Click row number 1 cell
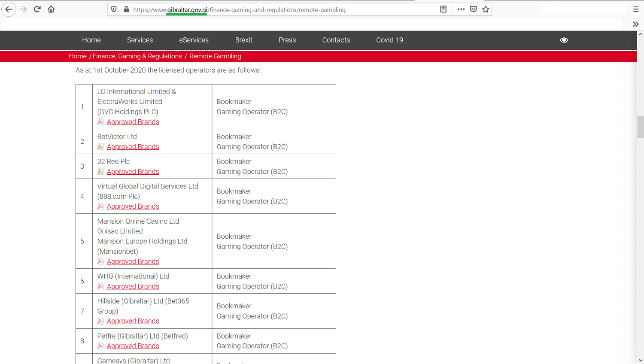 click(x=84, y=106)
